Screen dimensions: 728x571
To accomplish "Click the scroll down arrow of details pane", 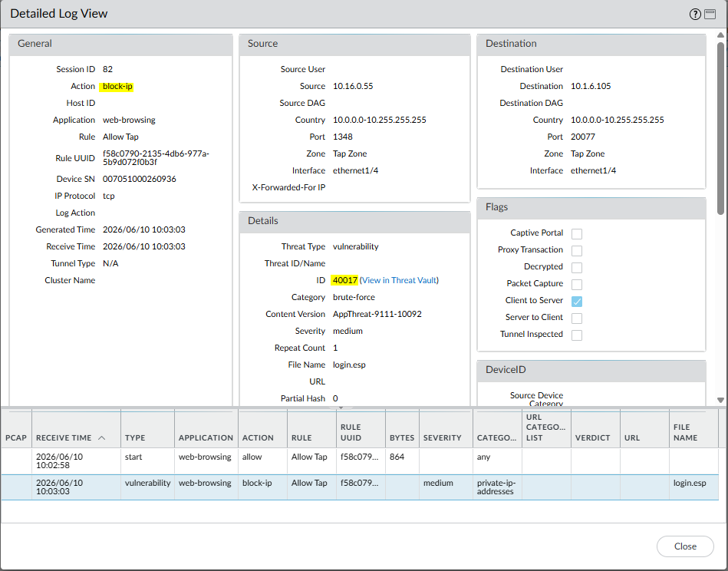I will 720,400.
